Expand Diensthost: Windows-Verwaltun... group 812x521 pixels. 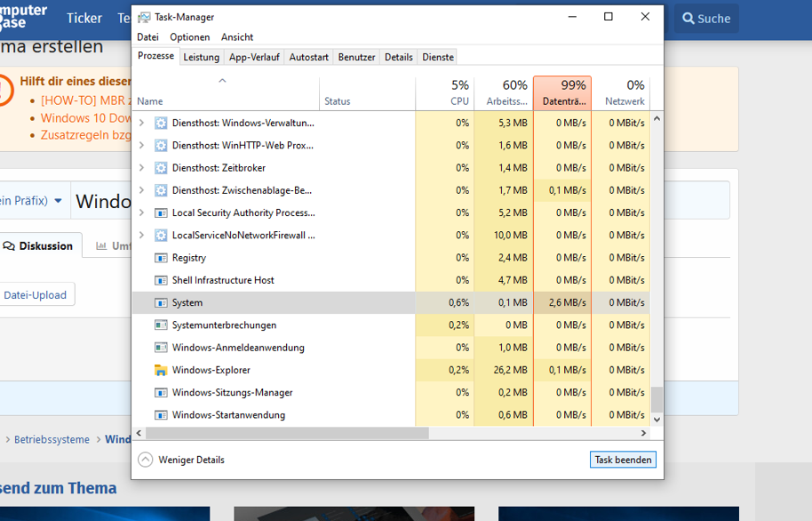(x=141, y=123)
